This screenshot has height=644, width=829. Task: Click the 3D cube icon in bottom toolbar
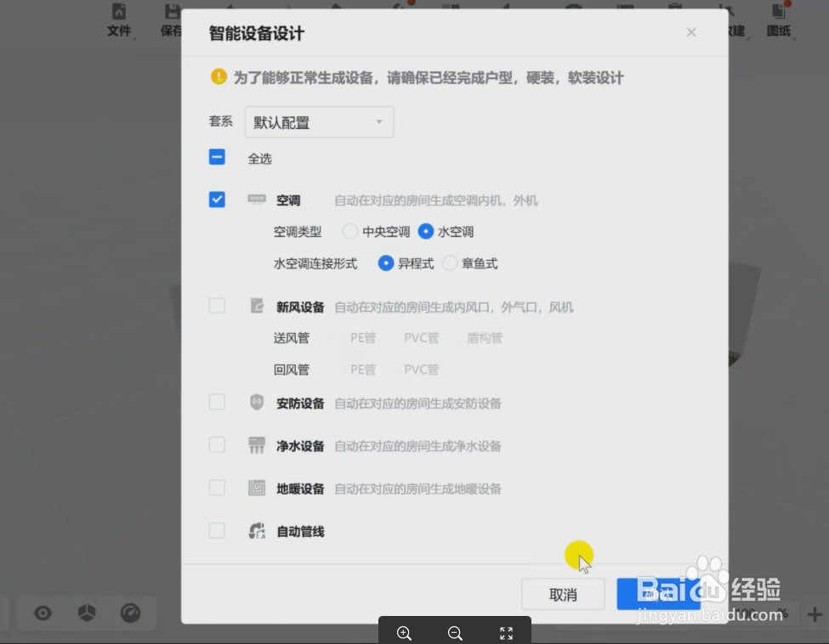pos(87,613)
